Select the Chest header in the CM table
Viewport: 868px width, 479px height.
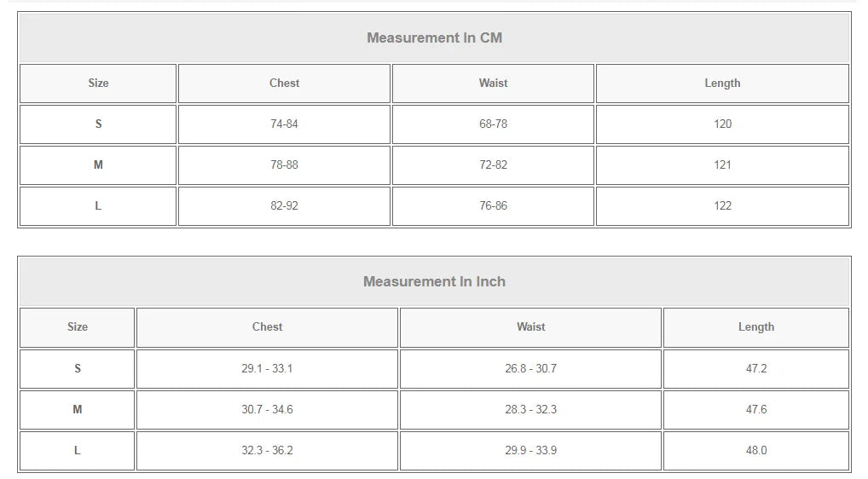coord(284,83)
